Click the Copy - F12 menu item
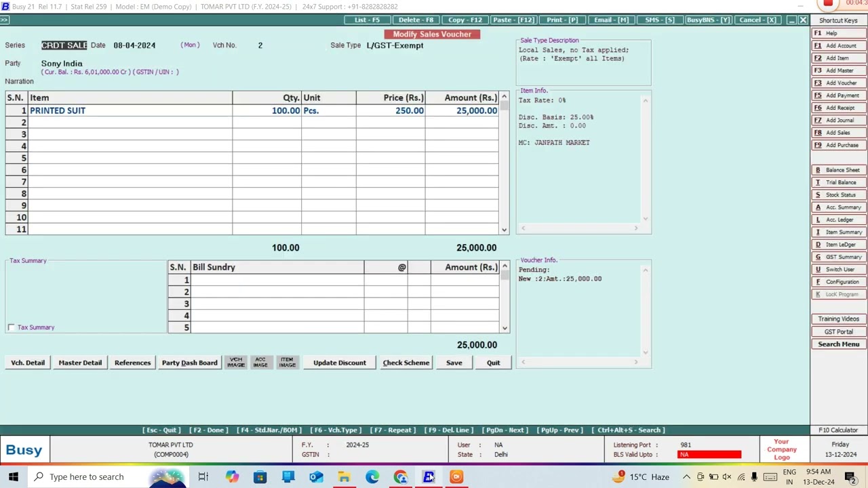Screen dimensions: 868x488 pos(465,20)
